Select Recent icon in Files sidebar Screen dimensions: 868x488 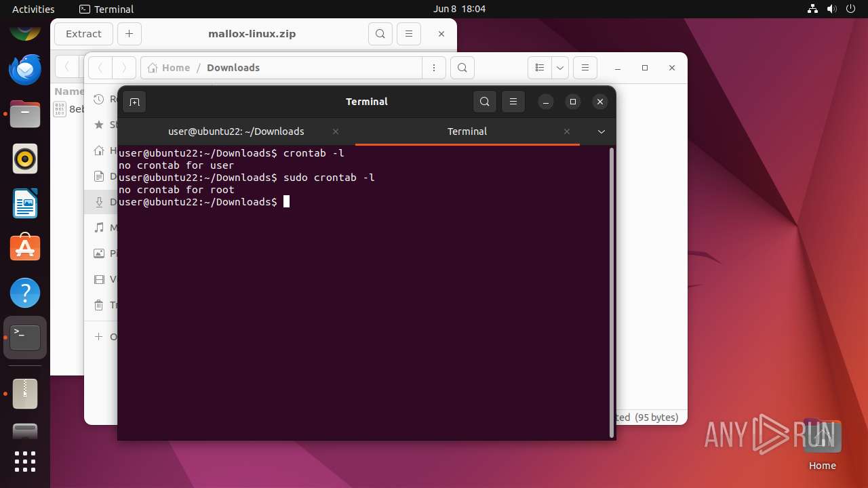99,99
